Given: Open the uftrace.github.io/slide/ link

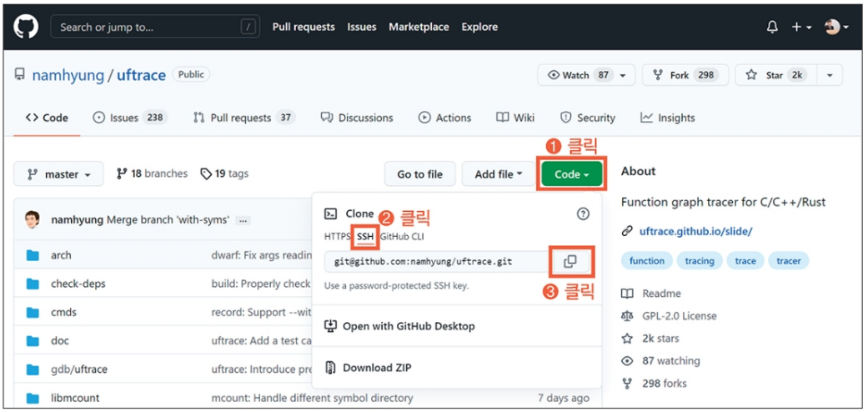Looking at the screenshot, I should (x=695, y=232).
